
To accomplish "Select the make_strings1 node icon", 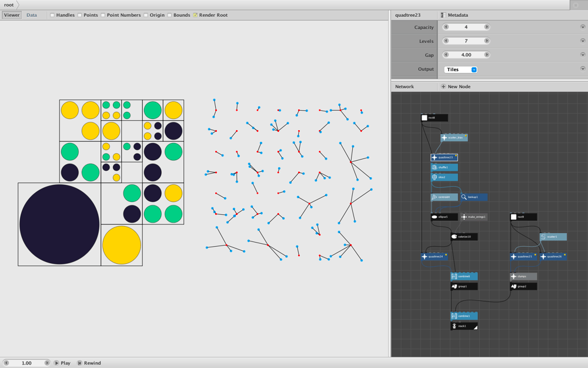I will pos(464,217).
